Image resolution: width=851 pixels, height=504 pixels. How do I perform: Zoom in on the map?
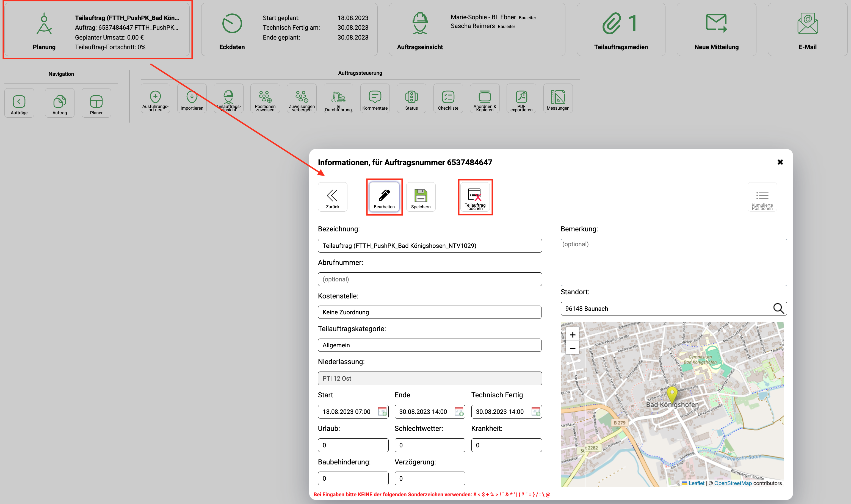point(572,335)
